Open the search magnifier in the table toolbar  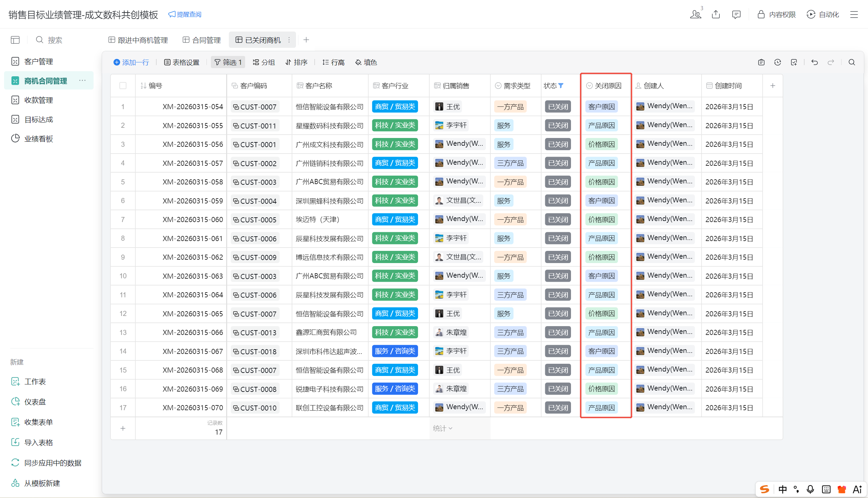click(x=852, y=62)
